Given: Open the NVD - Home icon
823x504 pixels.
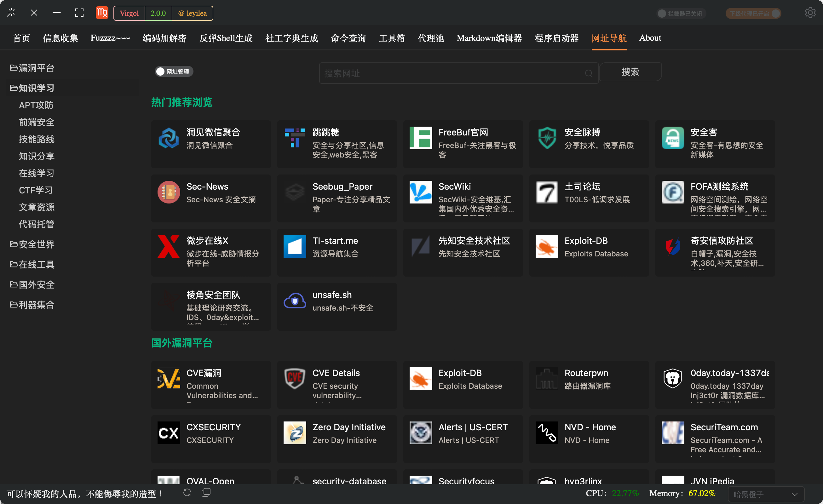Looking at the screenshot, I should pos(547,433).
